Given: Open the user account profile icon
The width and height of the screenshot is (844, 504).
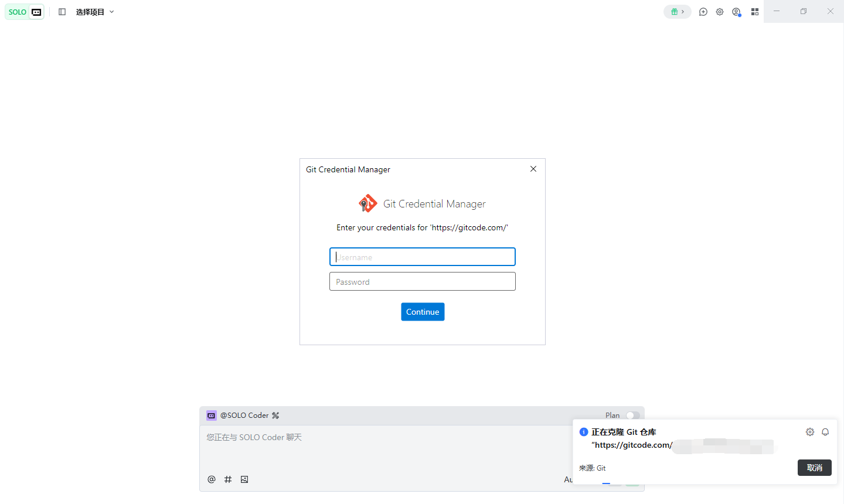Looking at the screenshot, I should [737, 12].
